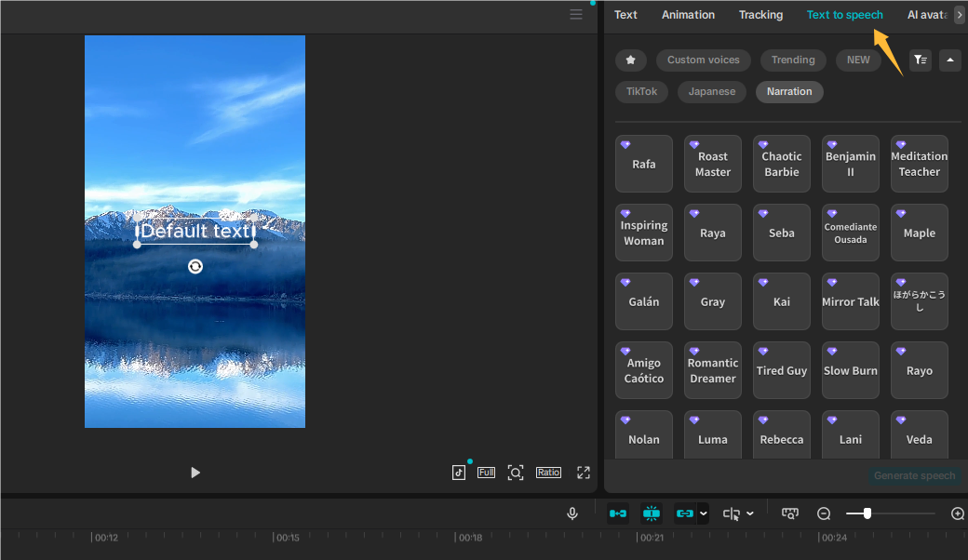Switch to the Tracking tab
Screen dimensions: 968x560
[x=760, y=15]
